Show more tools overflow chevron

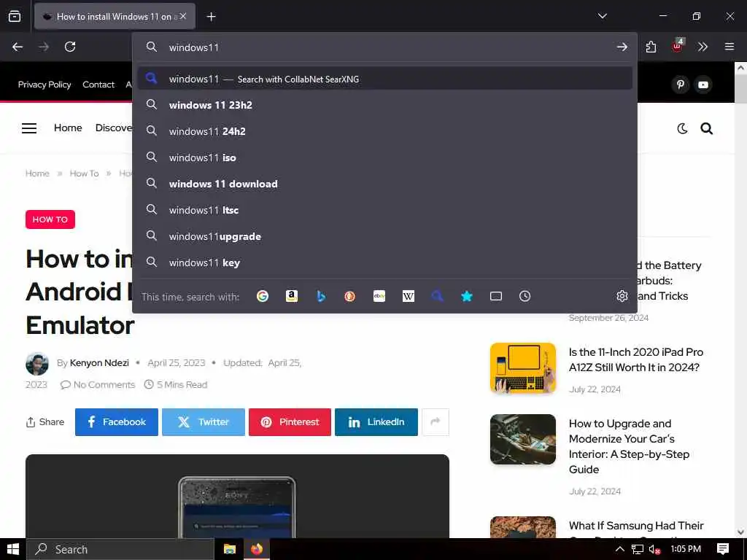[703, 47]
